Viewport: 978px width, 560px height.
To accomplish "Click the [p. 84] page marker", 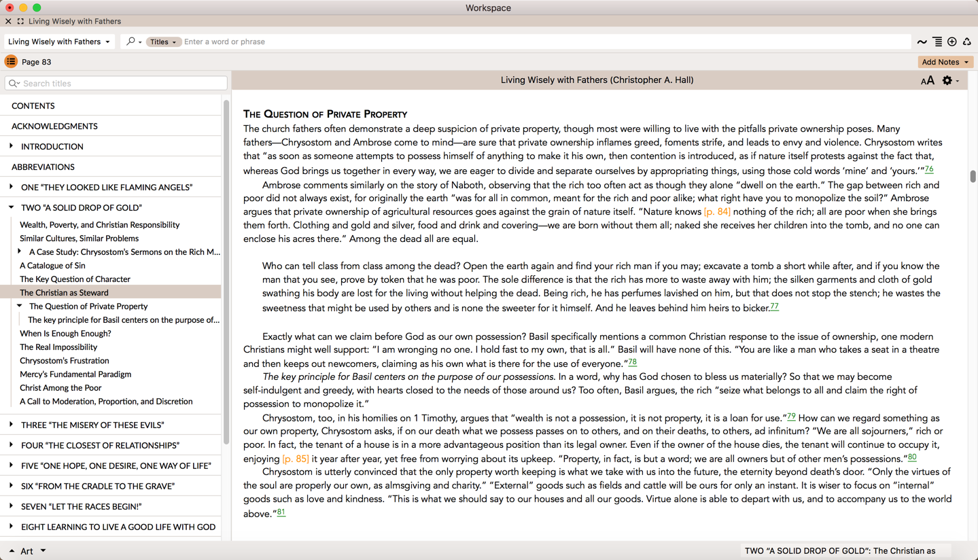I will (717, 212).
